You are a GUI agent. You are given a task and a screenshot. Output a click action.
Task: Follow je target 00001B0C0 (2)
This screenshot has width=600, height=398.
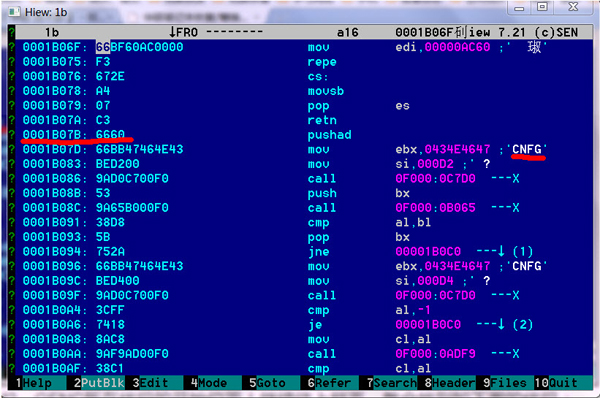[428, 325]
